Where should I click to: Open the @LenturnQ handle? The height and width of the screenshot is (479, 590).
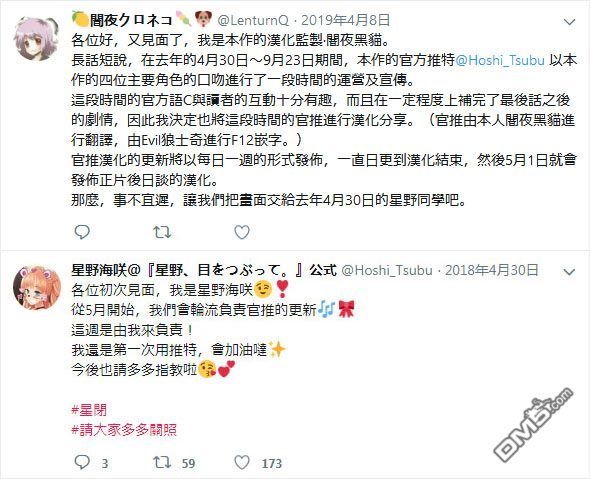(x=253, y=20)
